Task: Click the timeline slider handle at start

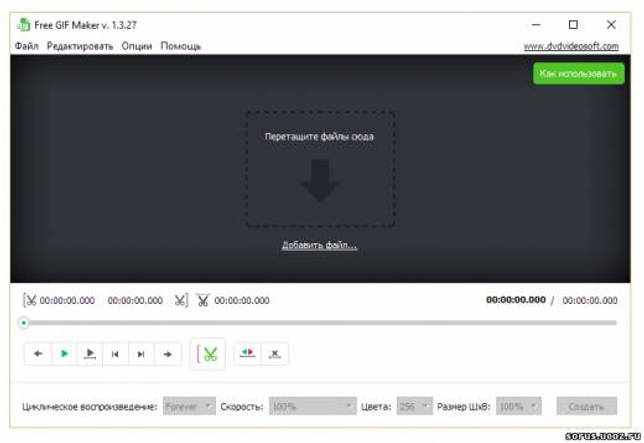Action: (x=24, y=323)
